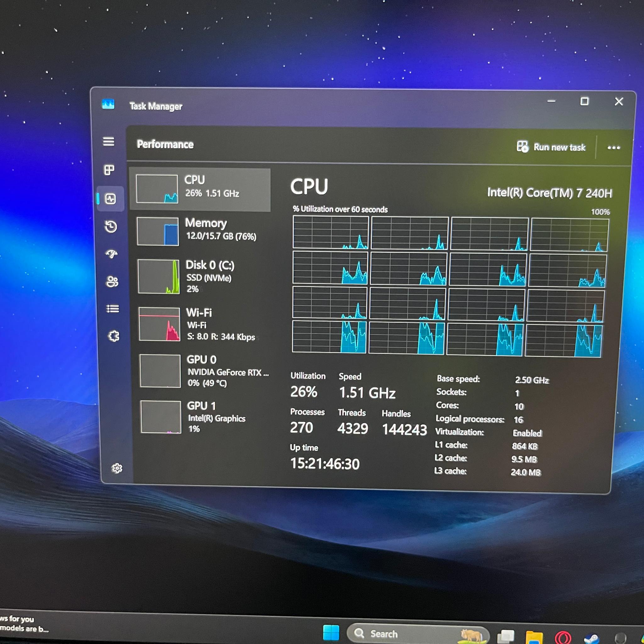
Task: Click the '% Utilization over 60 seconds' label
Action: (340, 209)
